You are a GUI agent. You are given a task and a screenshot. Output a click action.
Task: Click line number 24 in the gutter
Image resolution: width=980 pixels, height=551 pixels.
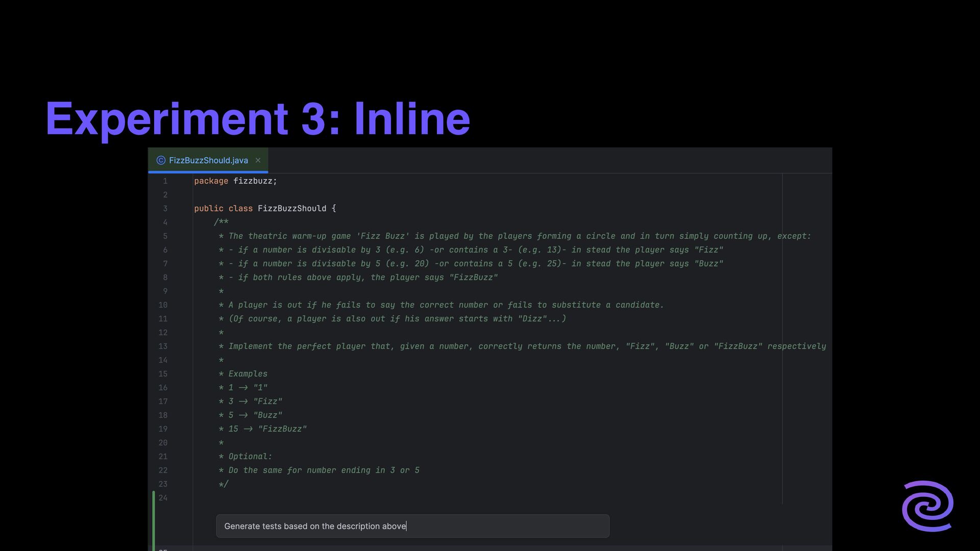coord(163,498)
